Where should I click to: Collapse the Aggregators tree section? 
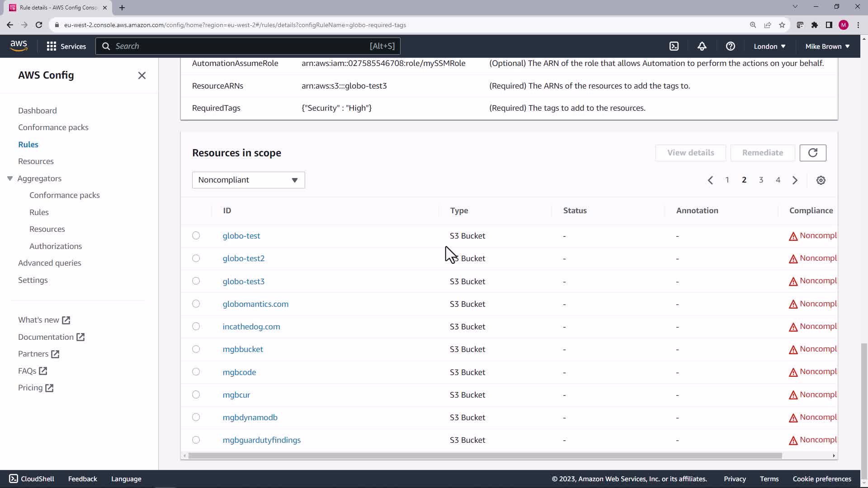(x=10, y=178)
